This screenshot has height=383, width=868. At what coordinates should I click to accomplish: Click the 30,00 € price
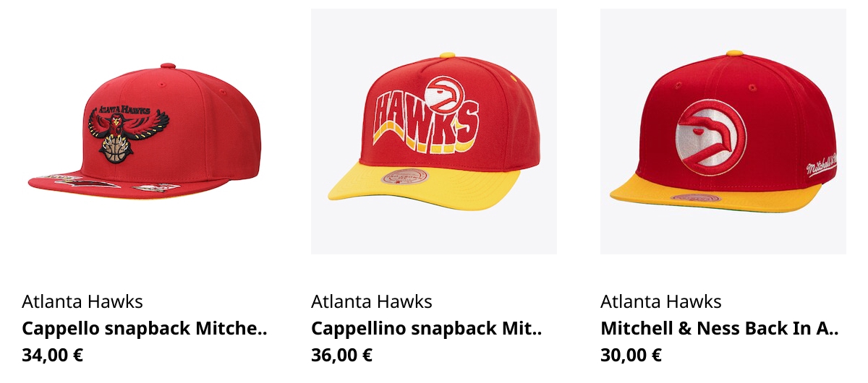pyautogui.click(x=631, y=355)
